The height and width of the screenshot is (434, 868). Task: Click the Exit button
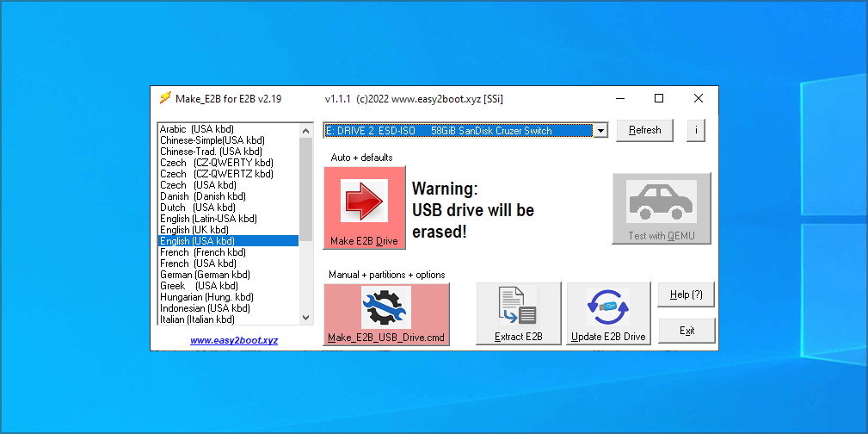point(686,331)
